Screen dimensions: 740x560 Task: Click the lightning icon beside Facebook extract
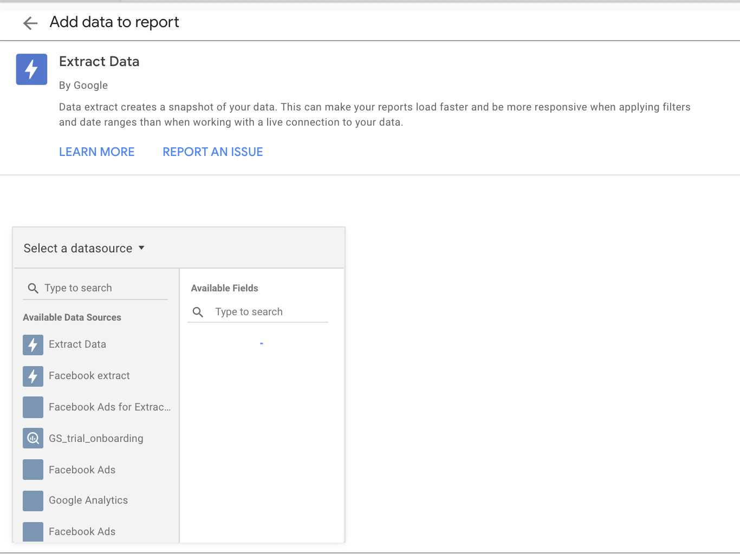(33, 376)
